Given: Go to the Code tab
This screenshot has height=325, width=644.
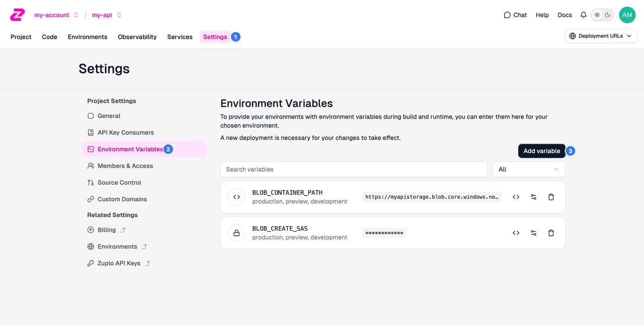Looking at the screenshot, I should click(49, 37).
